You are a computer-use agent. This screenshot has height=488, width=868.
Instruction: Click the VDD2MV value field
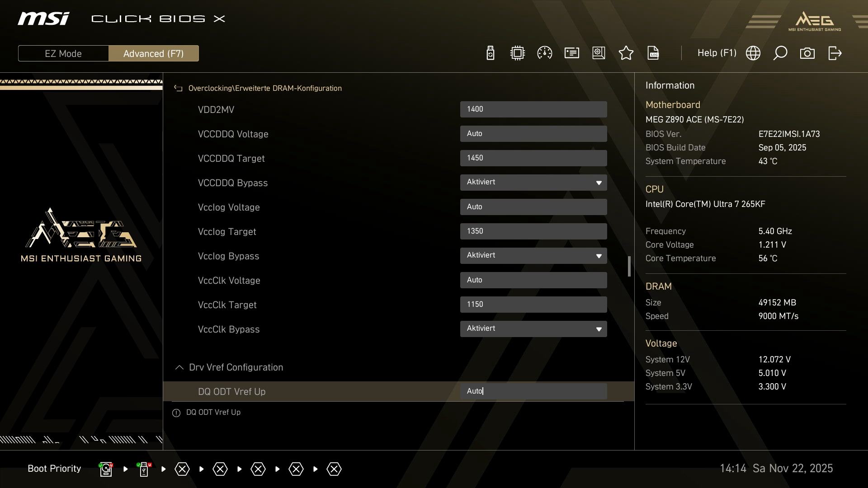(533, 109)
